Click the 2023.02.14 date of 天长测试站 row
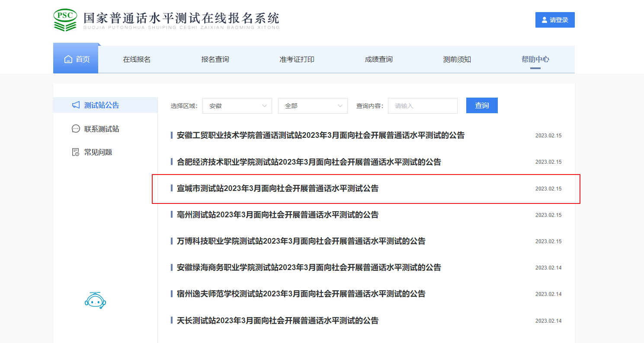The width and height of the screenshot is (644, 343). tap(548, 321)
